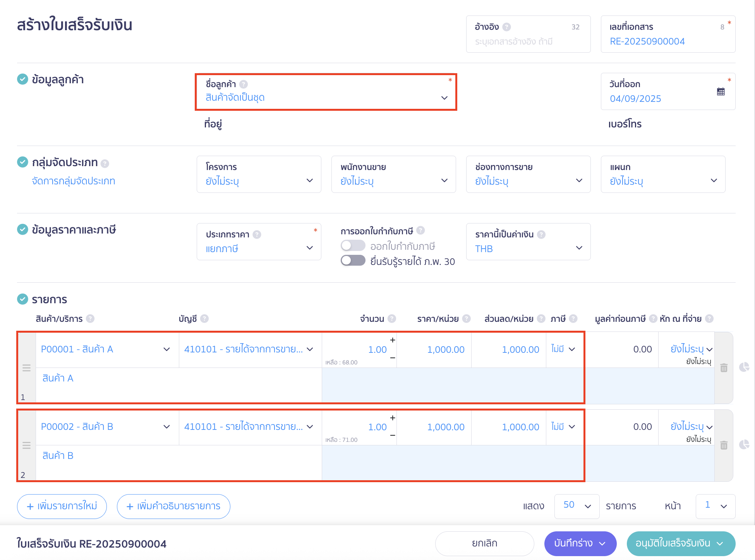Open ช่องทางการขาย dropdown
Viewport: 755px width, 560px height.
[x=528, y=174]
